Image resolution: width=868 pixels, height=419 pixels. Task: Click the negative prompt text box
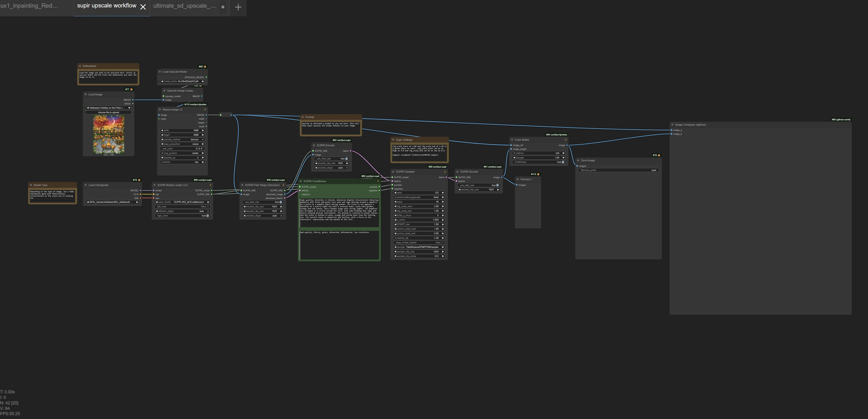tap(339, 245)
